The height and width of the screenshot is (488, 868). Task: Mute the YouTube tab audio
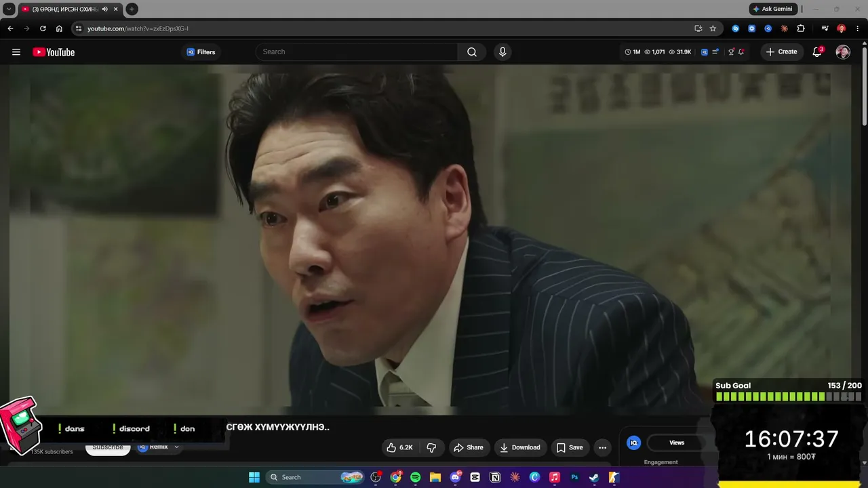pyautogui.click(x=105, y=9)
